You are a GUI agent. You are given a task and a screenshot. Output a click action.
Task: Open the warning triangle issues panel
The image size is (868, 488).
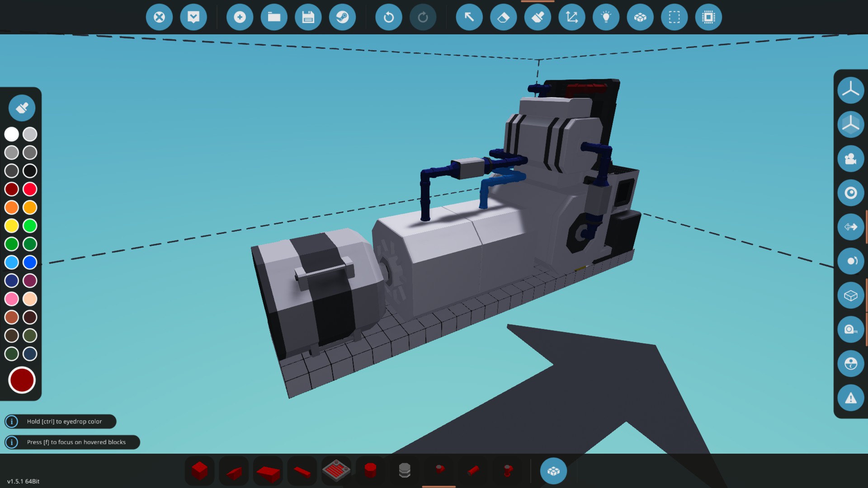click(x=850, y=398)
